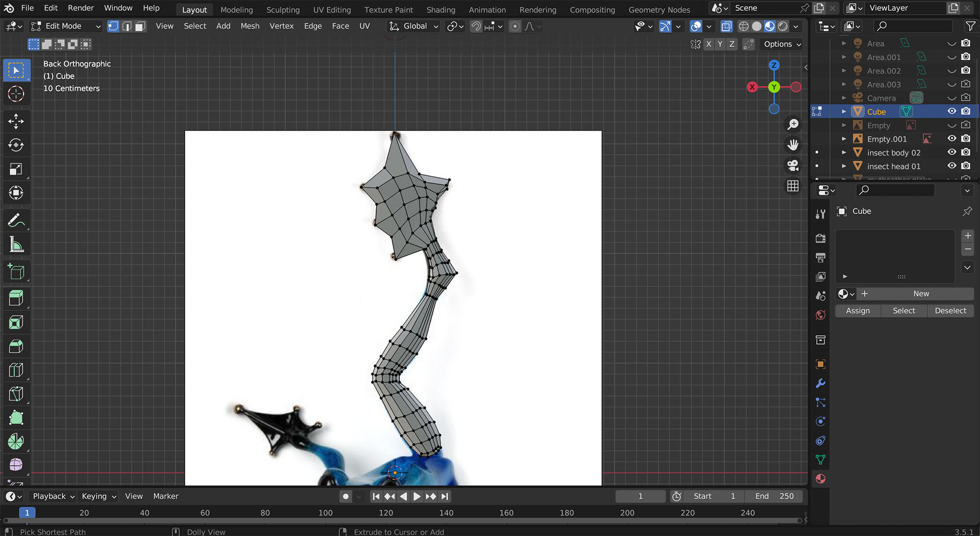Open the Modifiers wrench tab
This screenshot has height=536, width=980.
pyautogui.click(x=820, y=384)
